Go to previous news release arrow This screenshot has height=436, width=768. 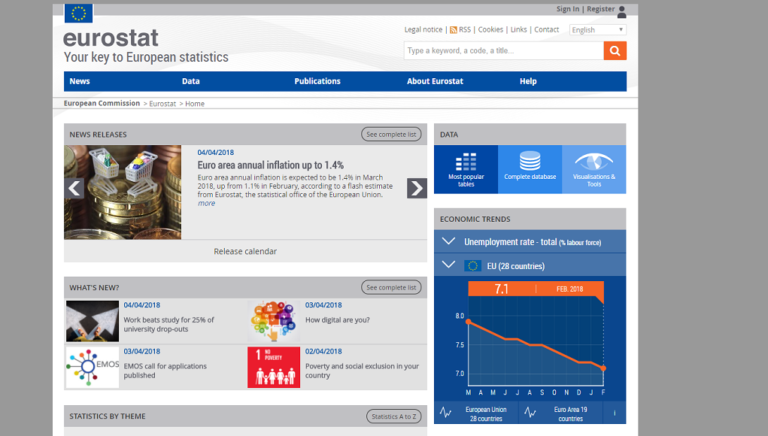tap(74, 188)
